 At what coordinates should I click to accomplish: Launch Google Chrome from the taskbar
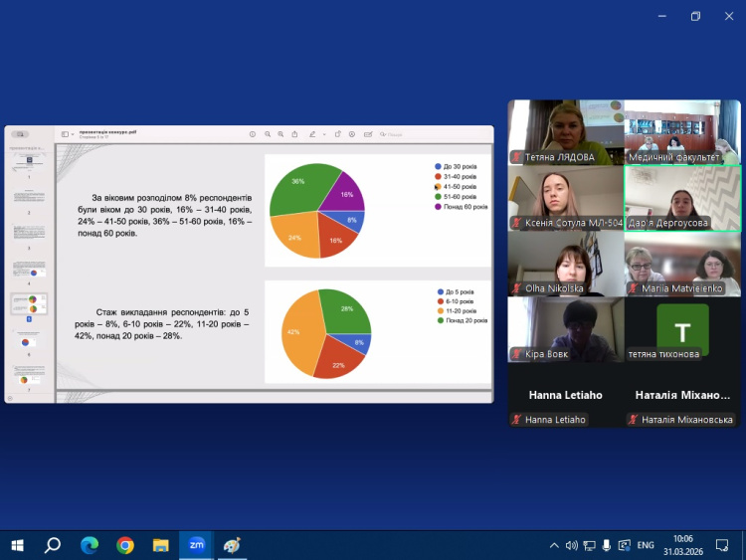[124, 545]
